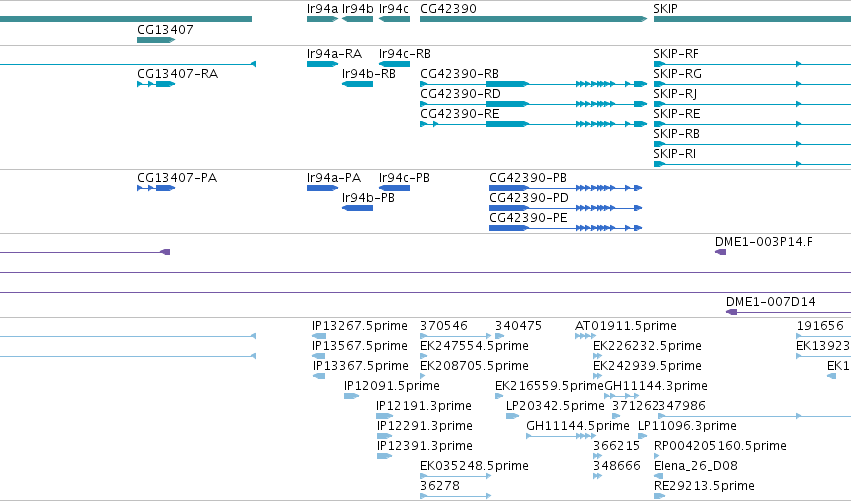Click EST AT01911.5prime
The height and width of the screenshot is (501, 851).
[x=626, y=326]
